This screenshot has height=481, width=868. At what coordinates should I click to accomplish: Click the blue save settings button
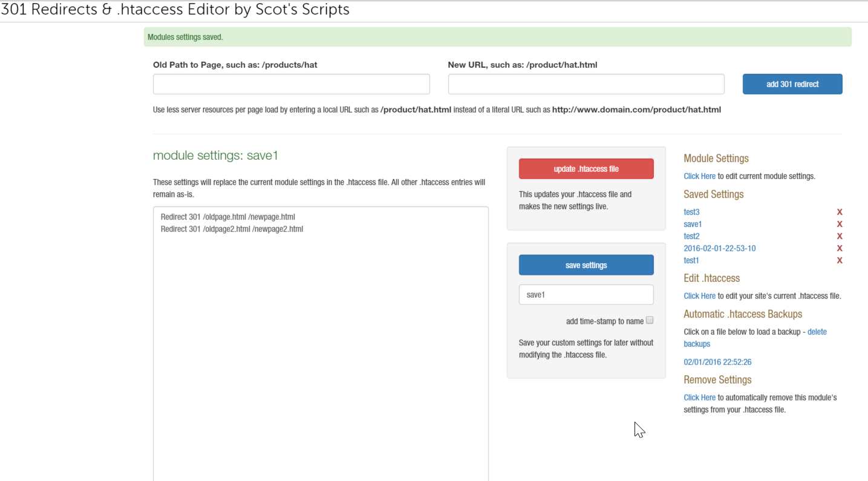tap(586, 265)
